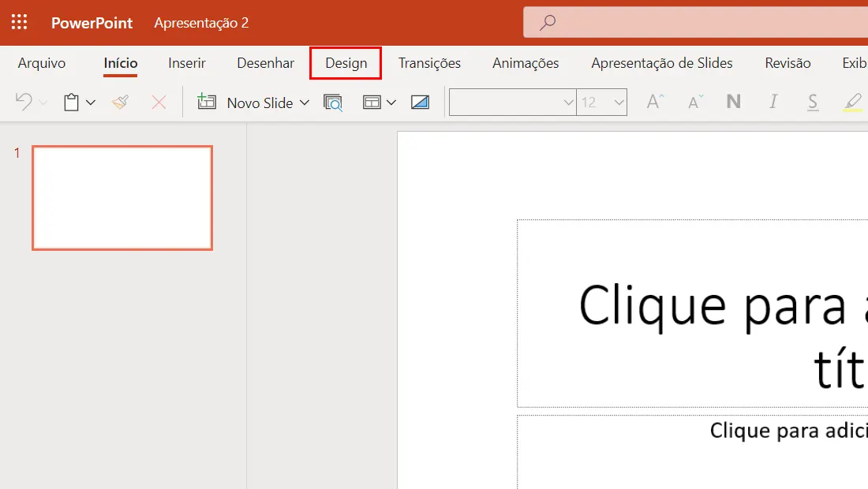Increase font size with large A icon
868x489 pixels.
(x=655, y=102)
